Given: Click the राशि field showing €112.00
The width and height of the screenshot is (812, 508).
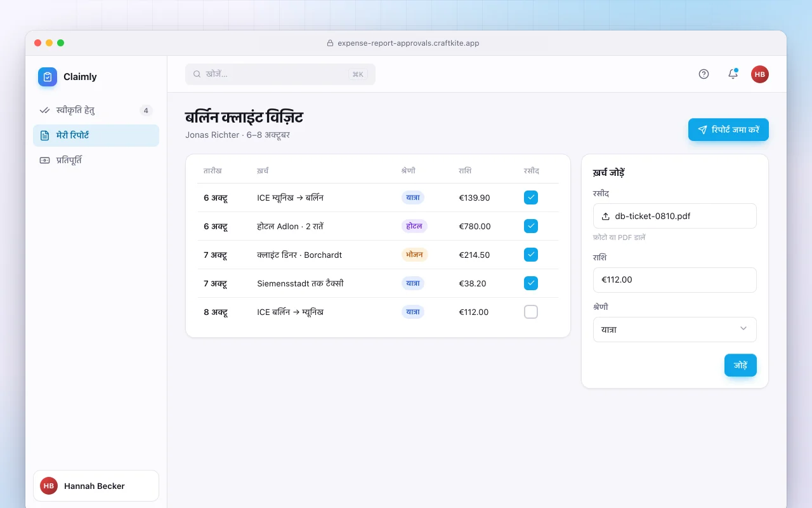Looking at the screenshot, I should tap(675, 280).
